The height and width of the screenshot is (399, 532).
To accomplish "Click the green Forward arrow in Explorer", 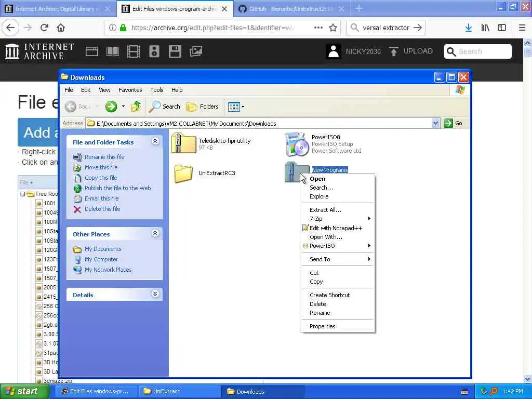I will point(111,107).
